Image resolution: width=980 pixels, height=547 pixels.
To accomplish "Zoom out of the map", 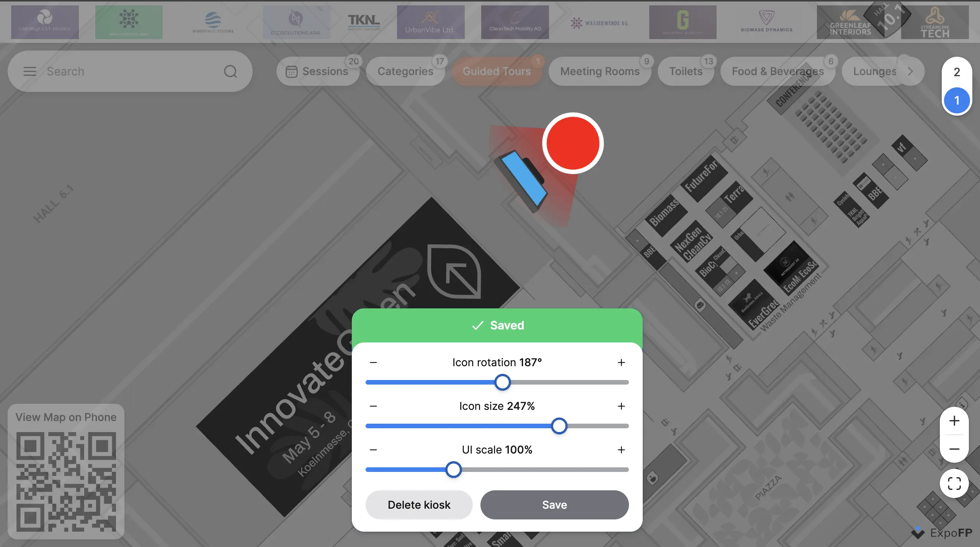I will pos(954,449).
